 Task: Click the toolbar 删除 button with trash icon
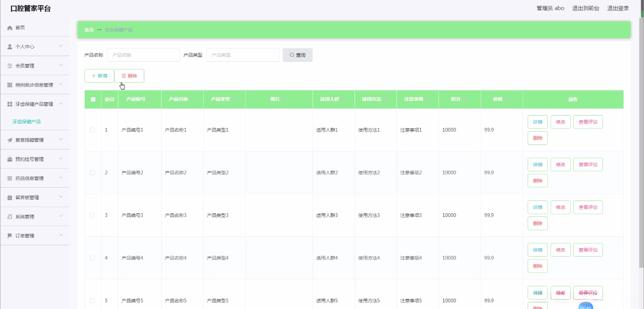click(129, 76)
